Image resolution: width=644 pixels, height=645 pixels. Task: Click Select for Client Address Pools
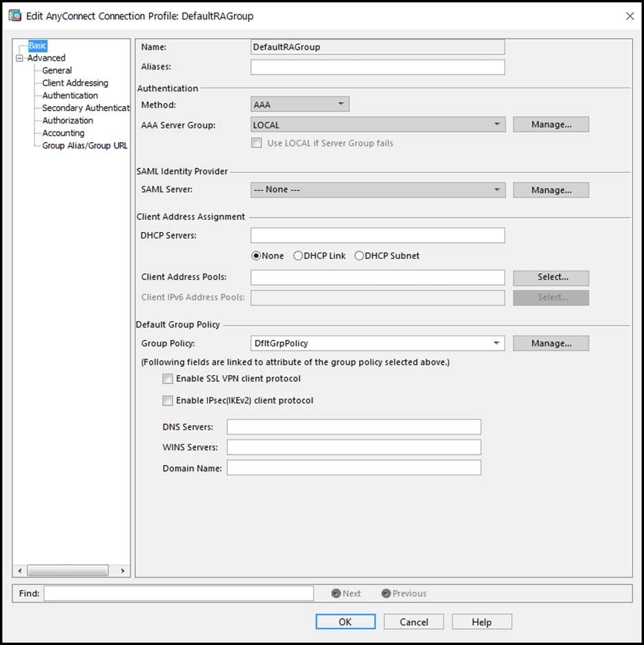pos(551,278)
